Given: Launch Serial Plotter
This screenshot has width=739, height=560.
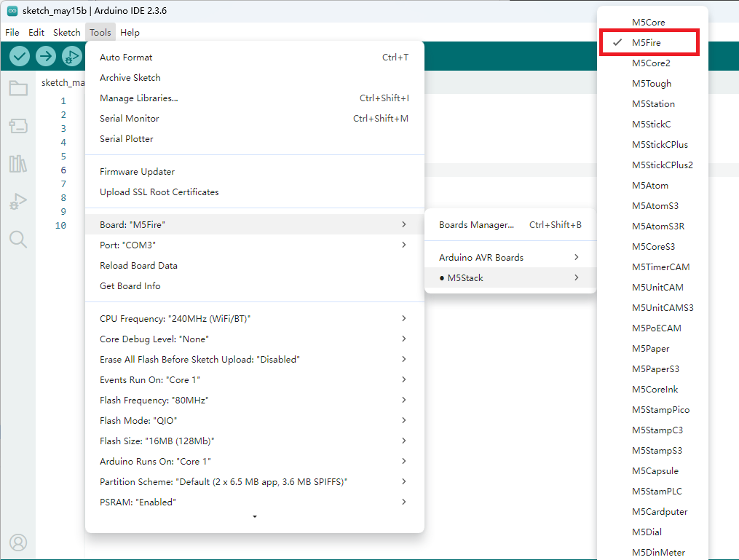Looking at the screenshot, I should (x=255, y=139).
